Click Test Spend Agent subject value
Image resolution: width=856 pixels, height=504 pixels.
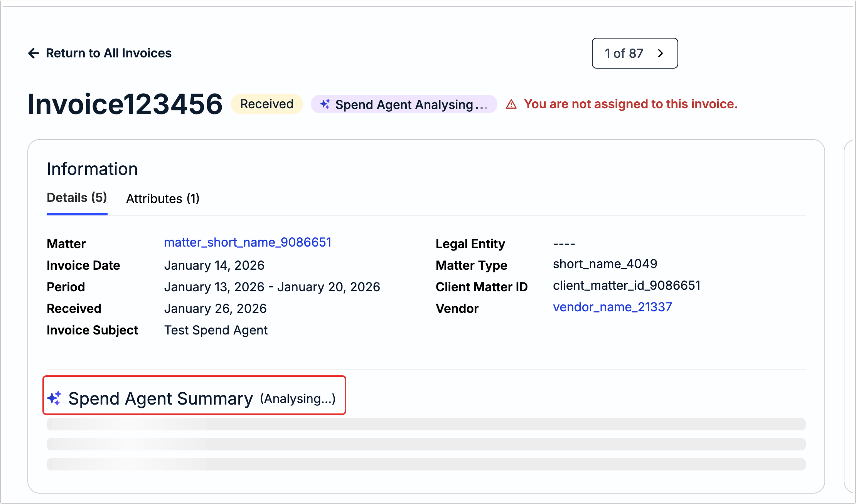(x=216, y=330)
